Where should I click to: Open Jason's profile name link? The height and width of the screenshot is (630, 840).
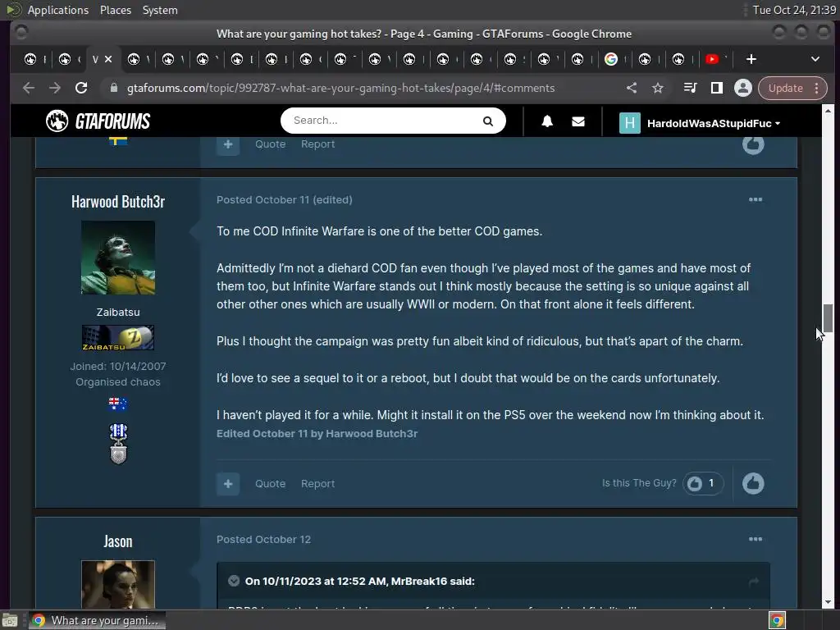pos(118,541)
